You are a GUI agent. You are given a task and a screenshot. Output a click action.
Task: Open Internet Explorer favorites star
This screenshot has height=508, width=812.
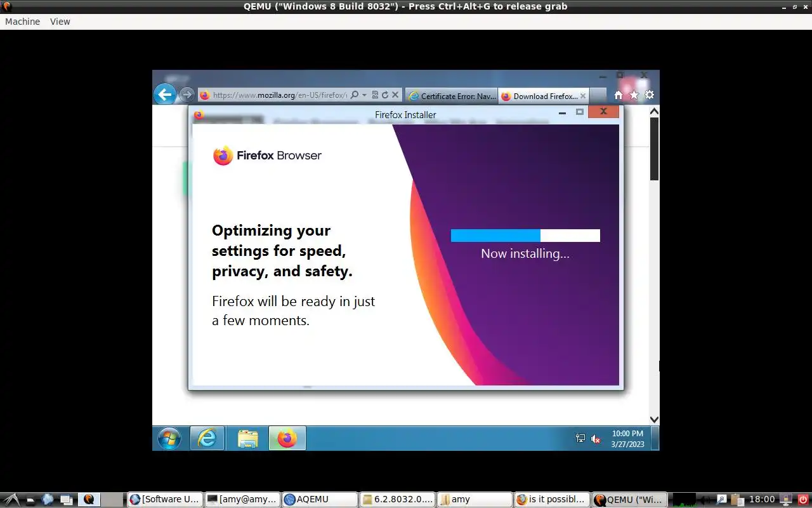pos(634,95)
